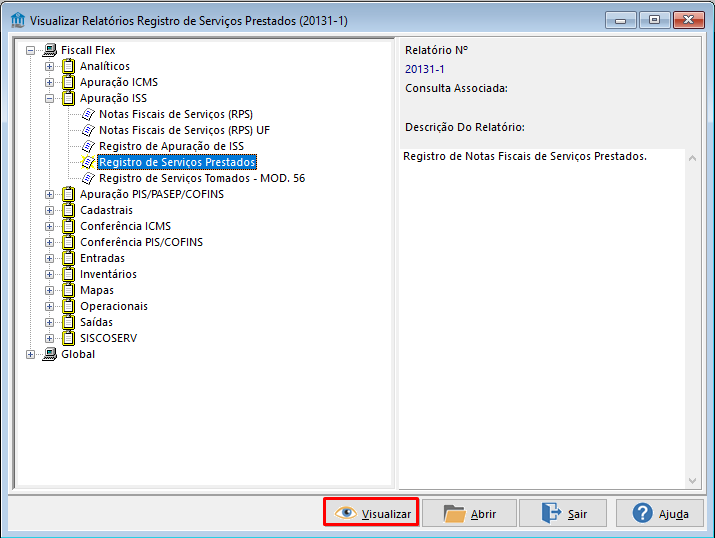Expand the Saídas folder
715x538 pixels.
coord(50,322)
